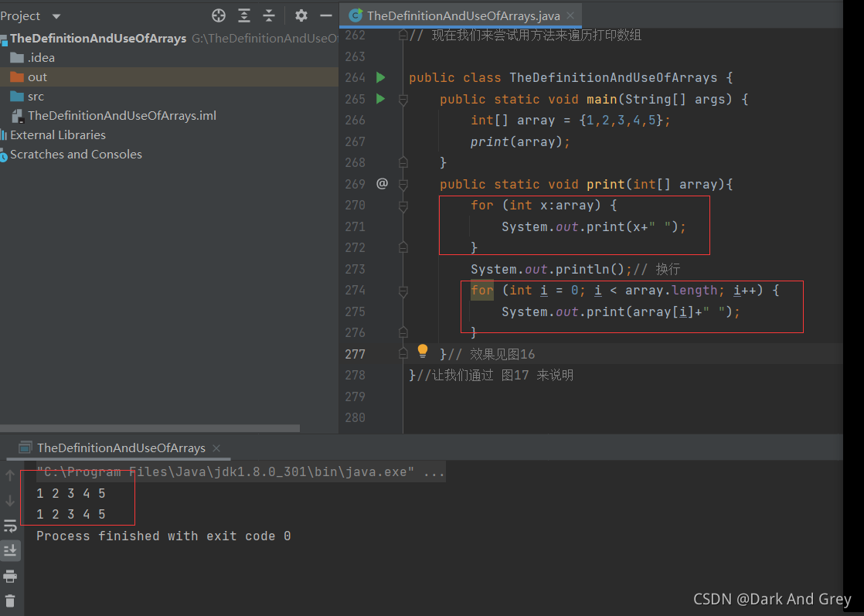The height and width of the screenshot is (616, 864).
Task: Collapse the print method fold on line 269
Action: pos(403,185)
